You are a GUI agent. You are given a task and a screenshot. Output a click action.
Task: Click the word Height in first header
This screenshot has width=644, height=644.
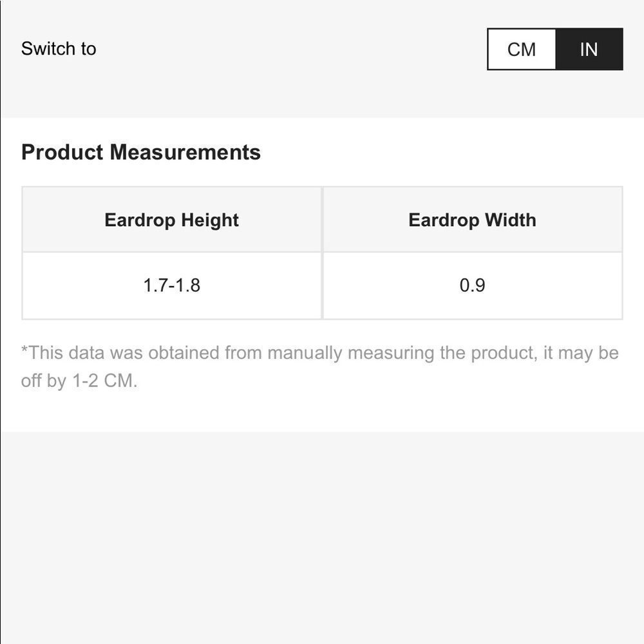(x=210, y=220)
